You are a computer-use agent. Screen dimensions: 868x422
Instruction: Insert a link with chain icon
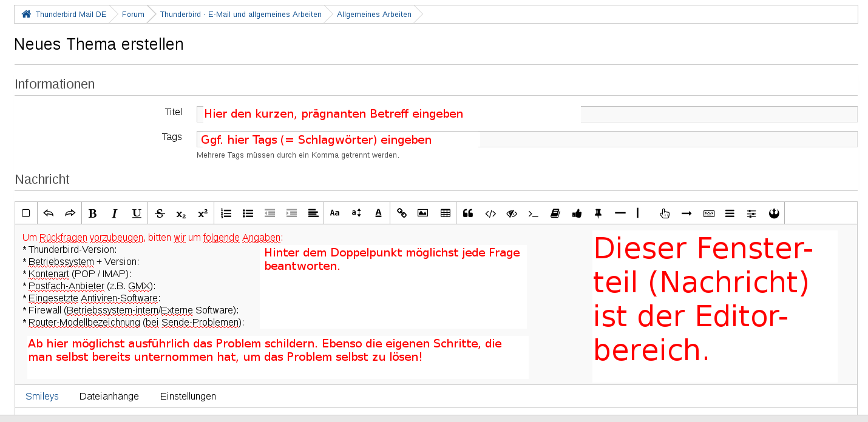[x=401, y=213]
